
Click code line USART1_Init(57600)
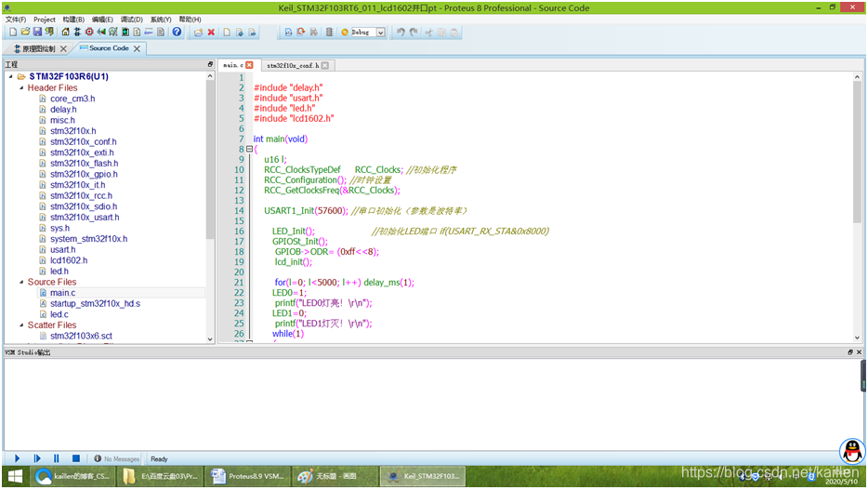point(306,211)
